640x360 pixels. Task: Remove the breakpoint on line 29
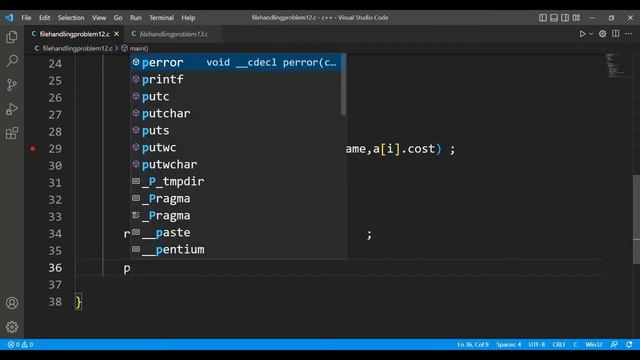tap(33, 149)
